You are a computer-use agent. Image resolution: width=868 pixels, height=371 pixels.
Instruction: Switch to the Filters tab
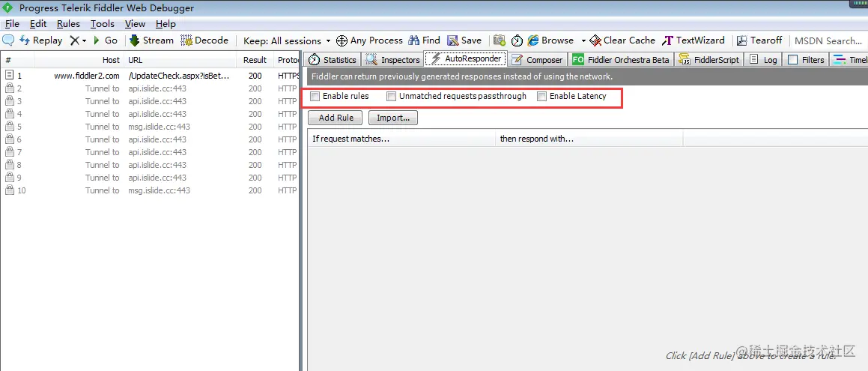(x=806, y=60)
